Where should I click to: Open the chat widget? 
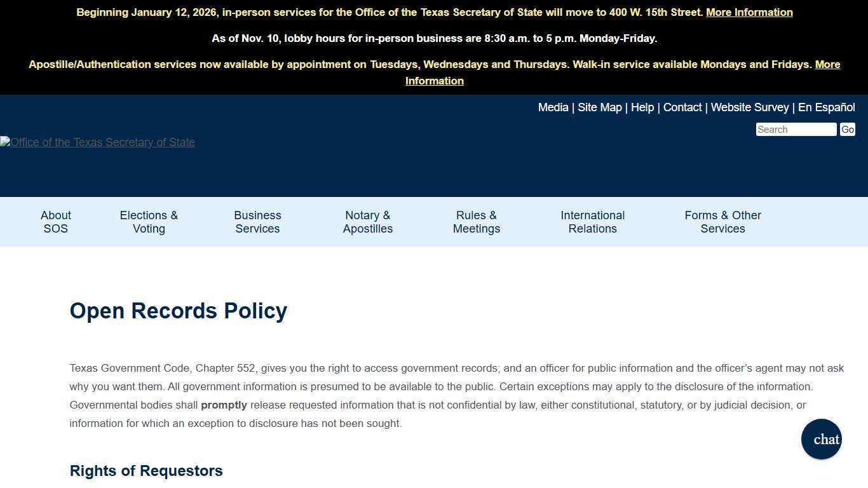pyautogui.click(x=821, y=439)
